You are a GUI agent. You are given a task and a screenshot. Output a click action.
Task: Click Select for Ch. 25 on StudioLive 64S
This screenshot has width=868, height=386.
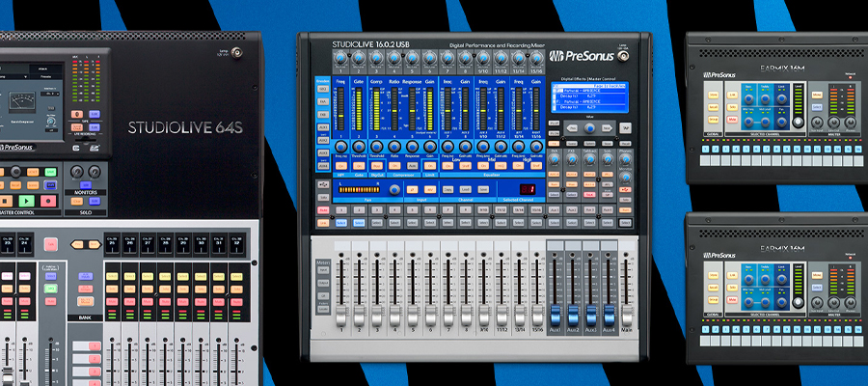tap(112, 276)
